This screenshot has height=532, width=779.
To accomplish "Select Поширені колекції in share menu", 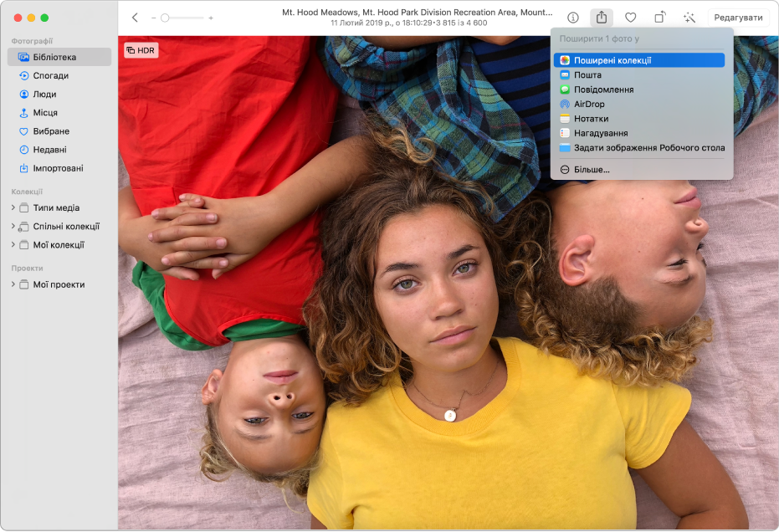I will tap(612, 60).
